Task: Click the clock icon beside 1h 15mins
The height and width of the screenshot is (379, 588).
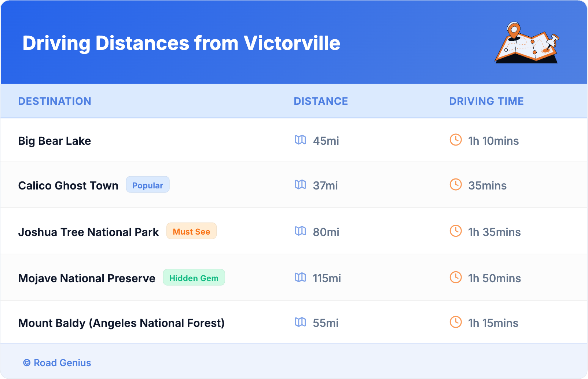Action: pos(456,322)
